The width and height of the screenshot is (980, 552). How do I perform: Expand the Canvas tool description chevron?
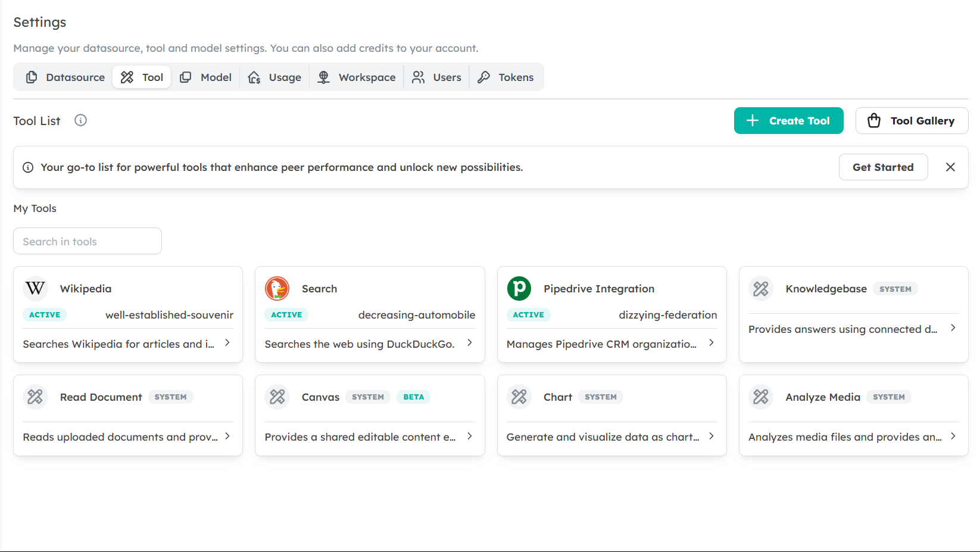coord(469,436)
